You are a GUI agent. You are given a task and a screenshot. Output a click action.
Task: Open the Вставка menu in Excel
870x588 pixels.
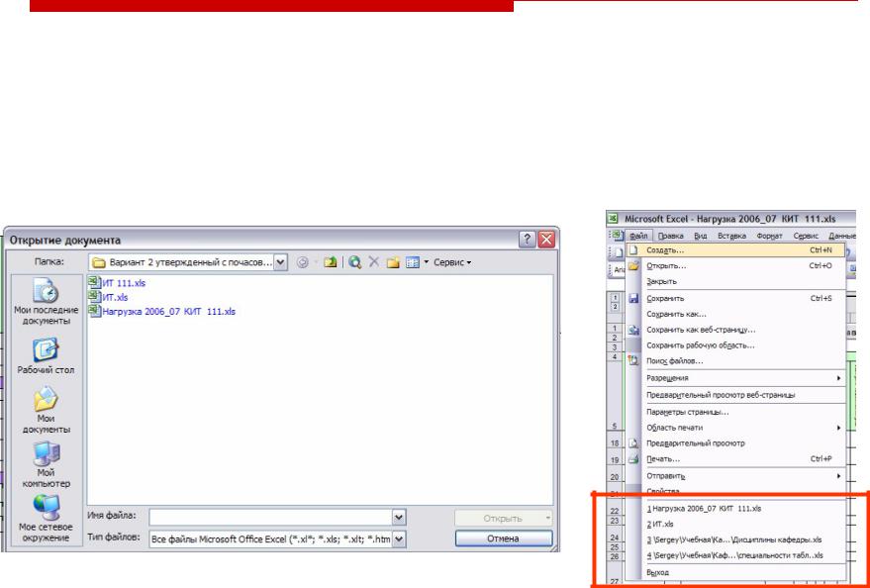tap(731, 236)
